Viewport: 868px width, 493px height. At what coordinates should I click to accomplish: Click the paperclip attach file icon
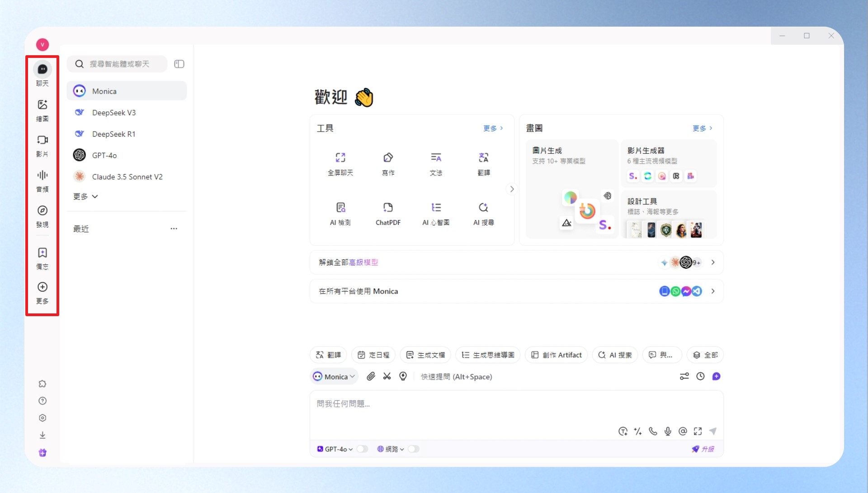tap(371, 376)
